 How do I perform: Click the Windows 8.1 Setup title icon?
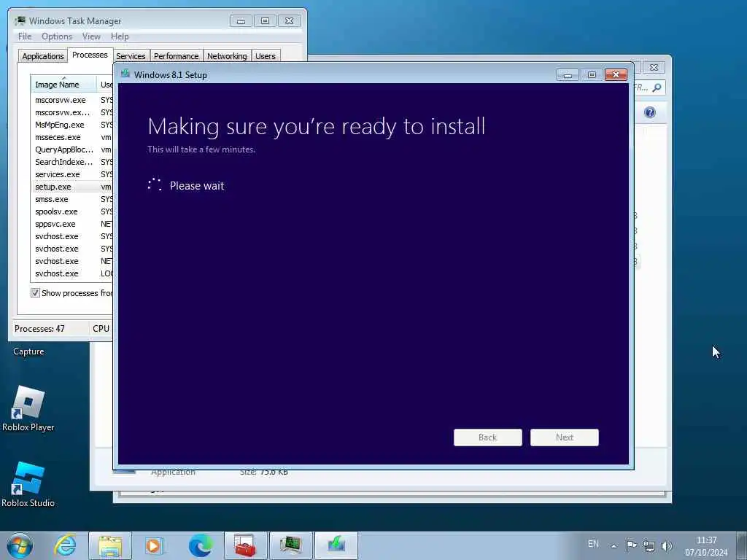(125, 74)
